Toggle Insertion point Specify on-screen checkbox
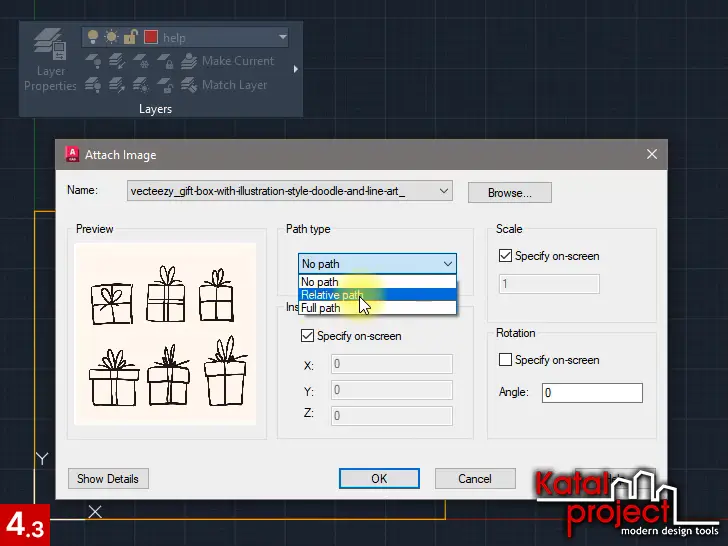Image resolution: width=728 pixels, height=546 pixels. point(307,336)
